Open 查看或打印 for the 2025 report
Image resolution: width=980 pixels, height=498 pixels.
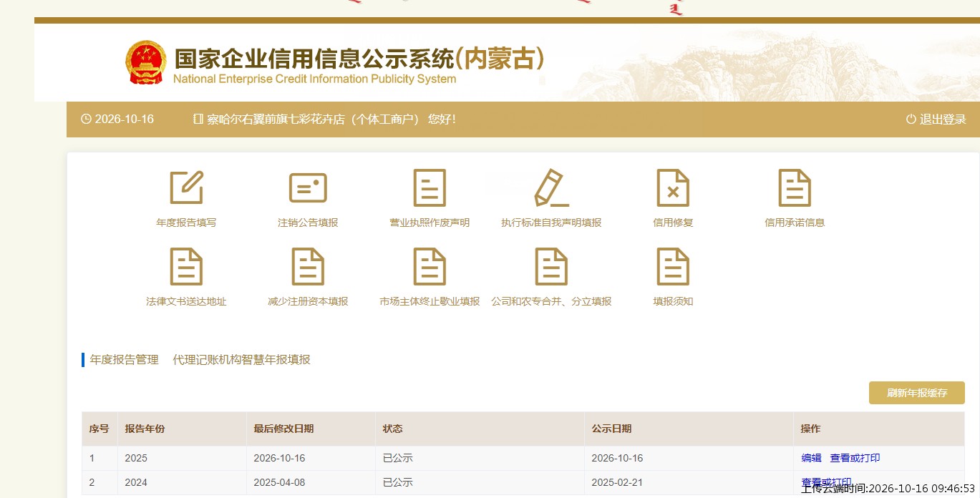[x=855, y=458]
